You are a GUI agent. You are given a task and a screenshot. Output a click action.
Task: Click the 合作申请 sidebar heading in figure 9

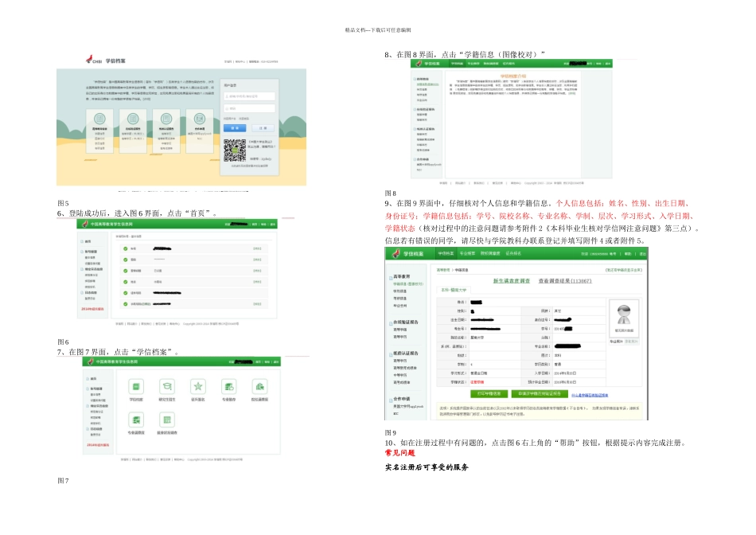coord(401,399)
